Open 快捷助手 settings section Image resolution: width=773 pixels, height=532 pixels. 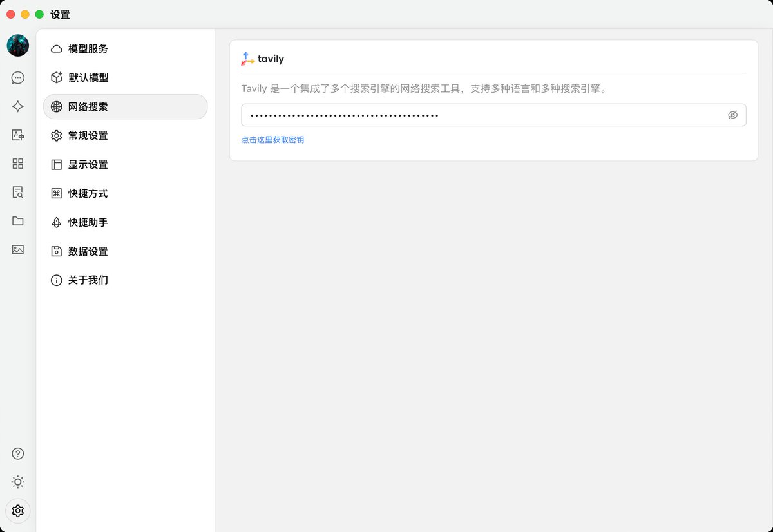click(x=125, y=223)
